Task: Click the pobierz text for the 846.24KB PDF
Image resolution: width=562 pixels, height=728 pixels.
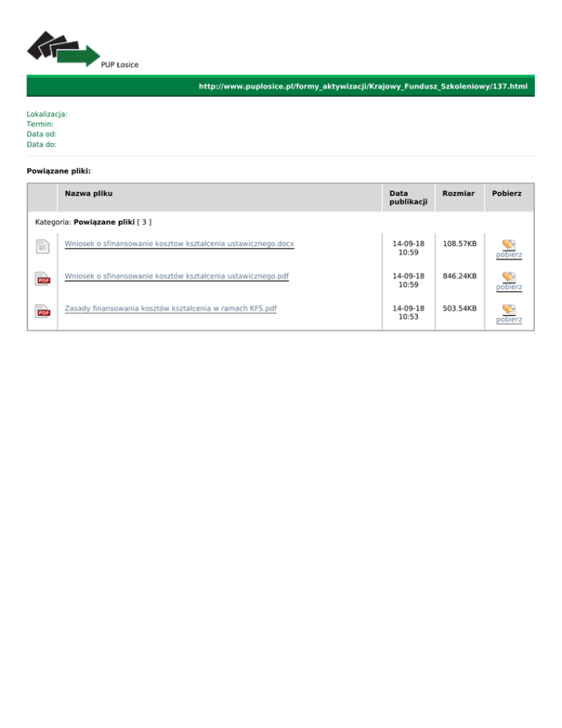Action: 509,287
